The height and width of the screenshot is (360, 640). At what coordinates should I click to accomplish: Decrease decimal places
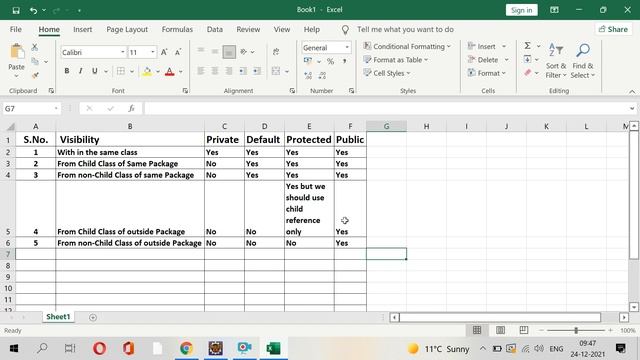[x=322, y=75]
